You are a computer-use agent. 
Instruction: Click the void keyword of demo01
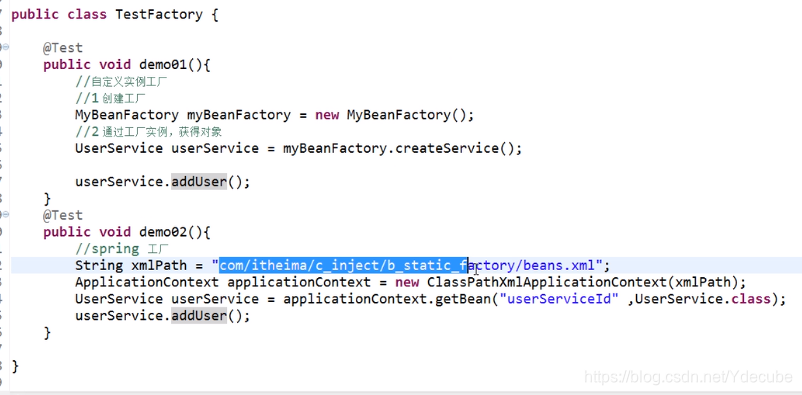[115, 64]
